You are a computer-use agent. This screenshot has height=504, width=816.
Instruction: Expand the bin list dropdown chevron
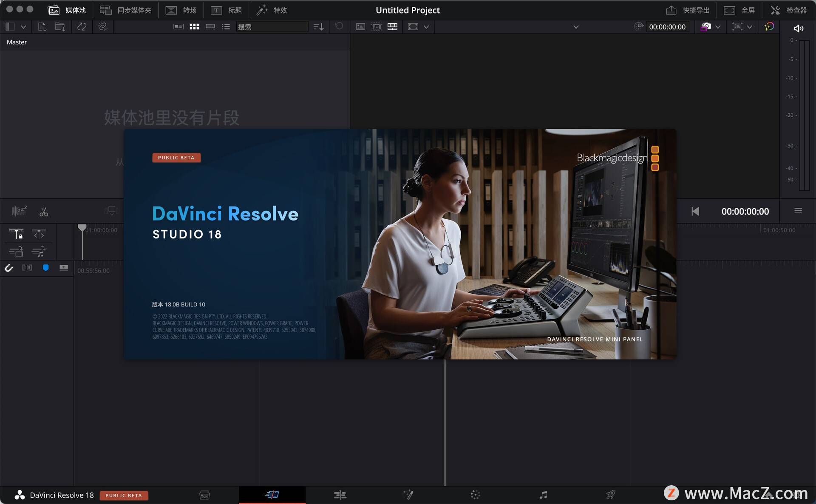[x=23, y=27]
